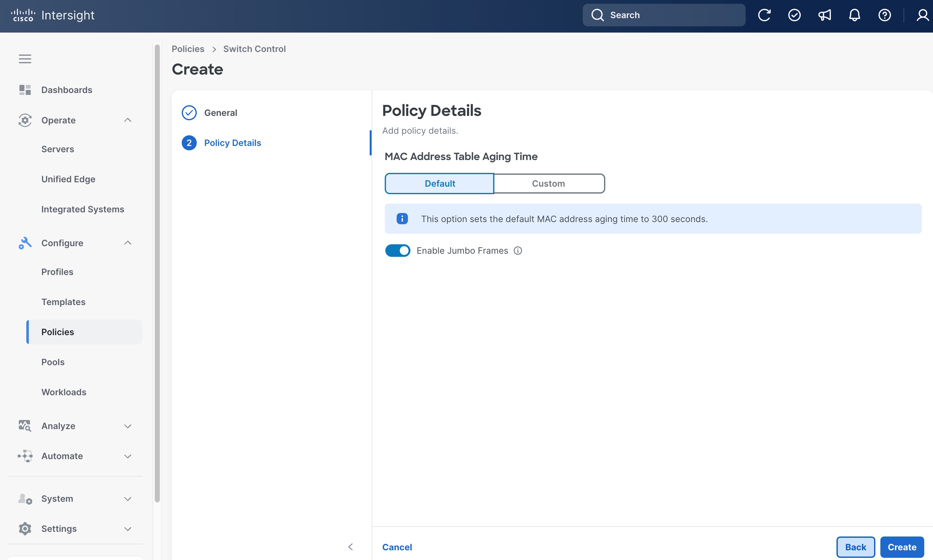933x560 pixels.
Task: Click the Configure wrench icon
Action: (x=25, y=243)
